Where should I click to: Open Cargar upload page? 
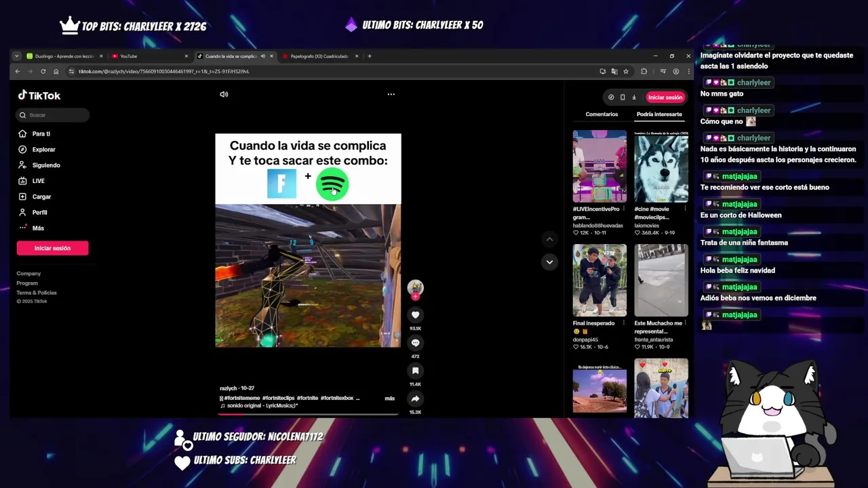(41, 197)
